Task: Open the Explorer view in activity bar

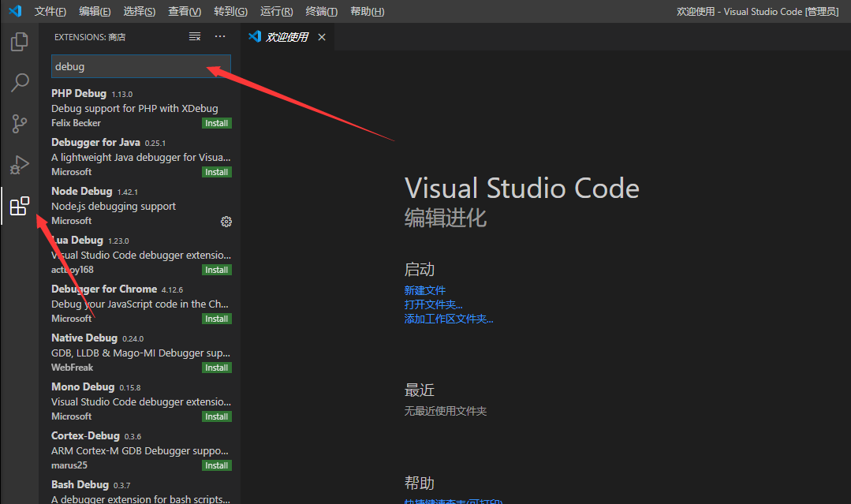Action: tap(20, 42)
